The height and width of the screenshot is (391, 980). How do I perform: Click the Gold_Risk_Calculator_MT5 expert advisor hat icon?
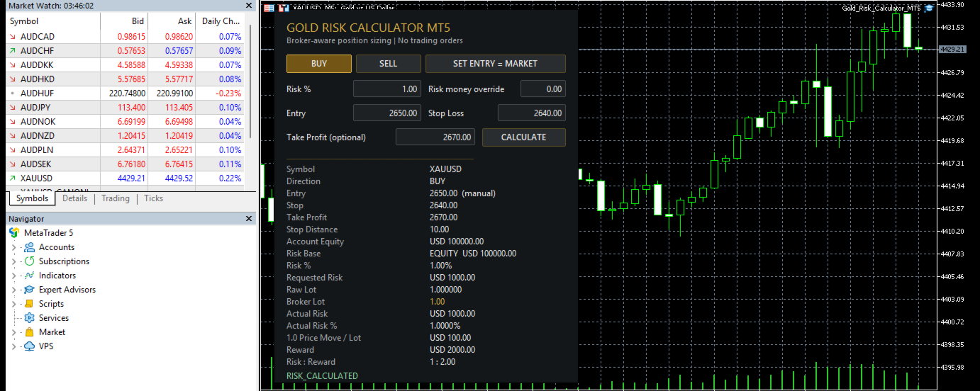tap(929, 8)
